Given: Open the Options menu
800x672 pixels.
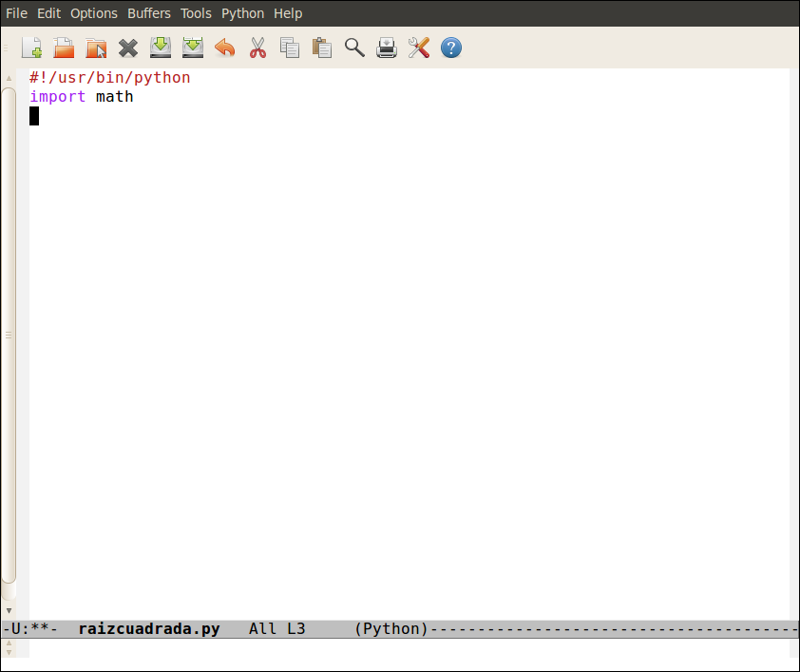Looking at the screenshot, I should (x=94, y=13).
